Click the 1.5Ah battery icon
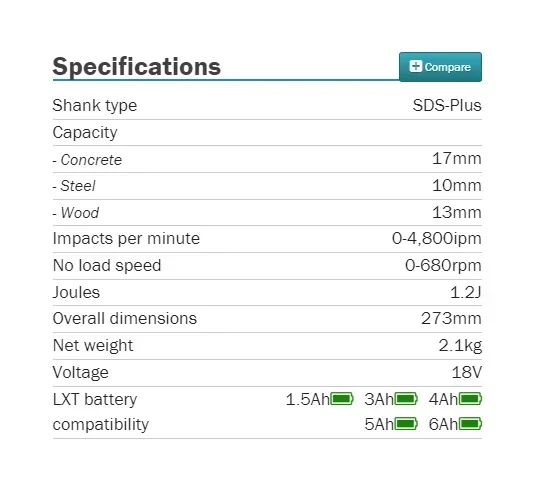534x492 pixels. [x=342, y=399]
